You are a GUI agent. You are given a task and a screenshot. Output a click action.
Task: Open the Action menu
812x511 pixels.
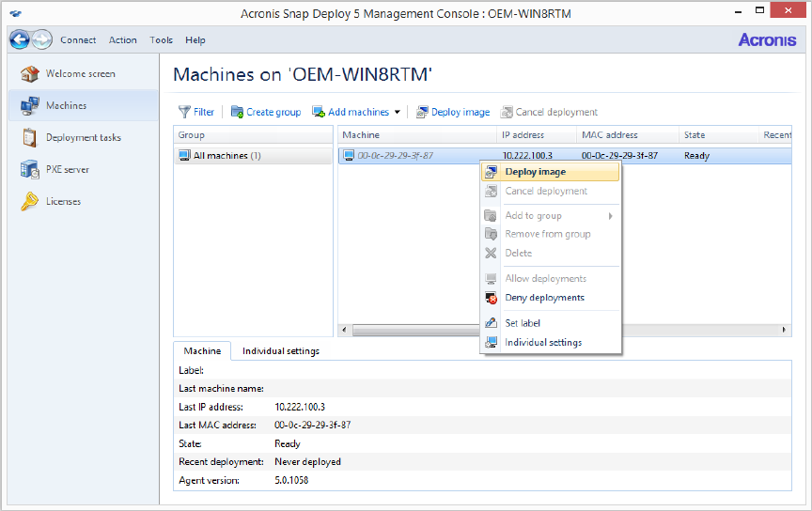tap(123, 39)
